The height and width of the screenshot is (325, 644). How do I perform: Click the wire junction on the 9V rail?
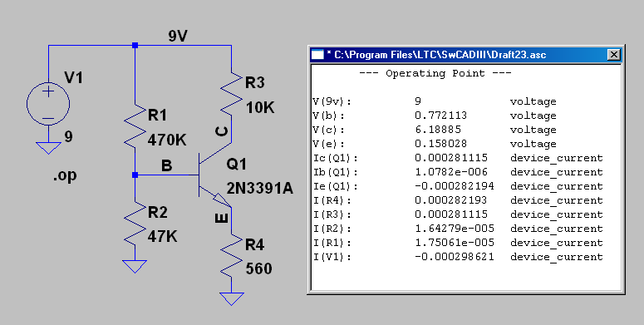pos(135,45)
